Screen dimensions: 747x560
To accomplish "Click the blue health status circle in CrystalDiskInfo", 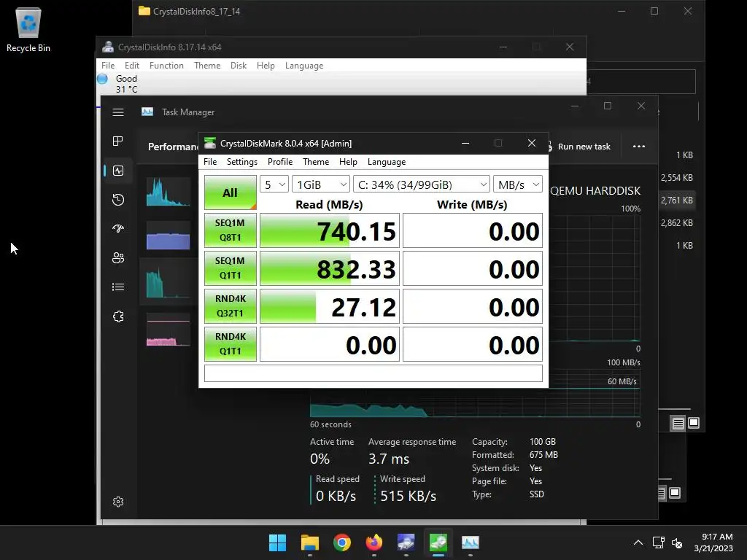I will click(x=102, y=79).
